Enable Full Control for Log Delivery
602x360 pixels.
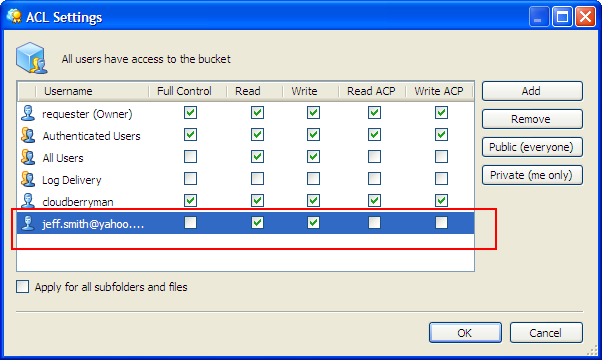[x=190, y=178]
